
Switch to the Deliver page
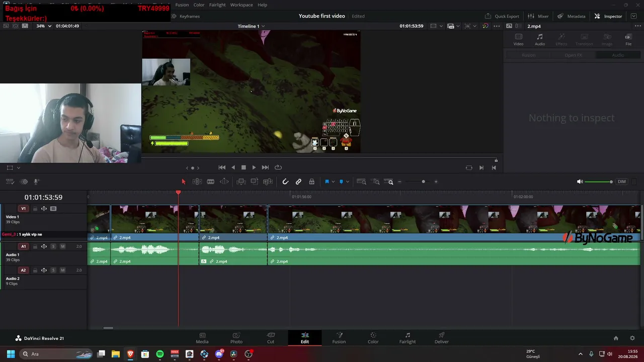pos(442,338)
